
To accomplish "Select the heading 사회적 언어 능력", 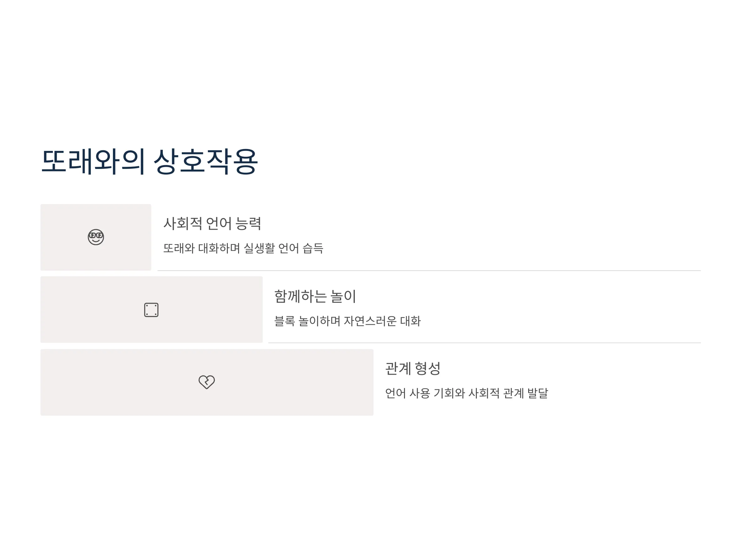I will tap(212, 223).
